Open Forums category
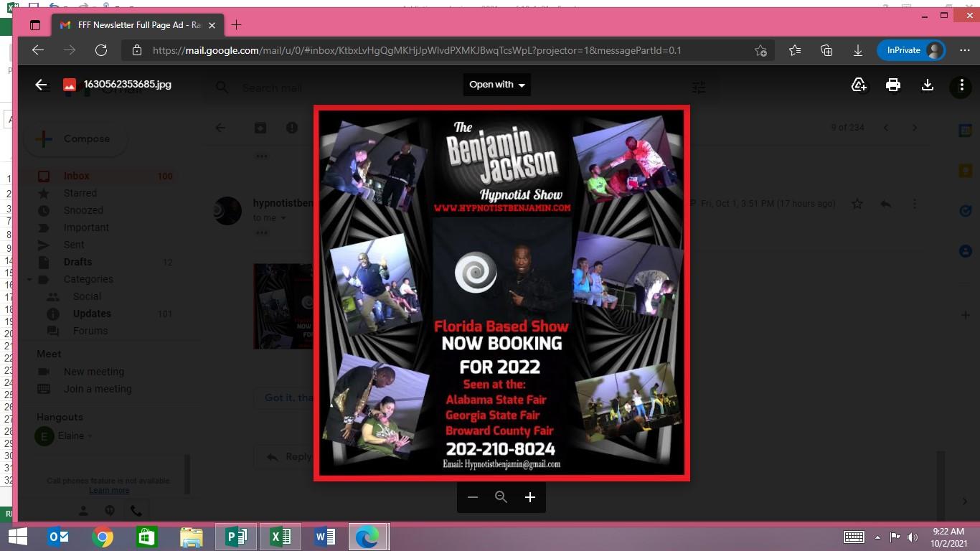The height and width of the screenshot is (551, 980). point(90,331)
